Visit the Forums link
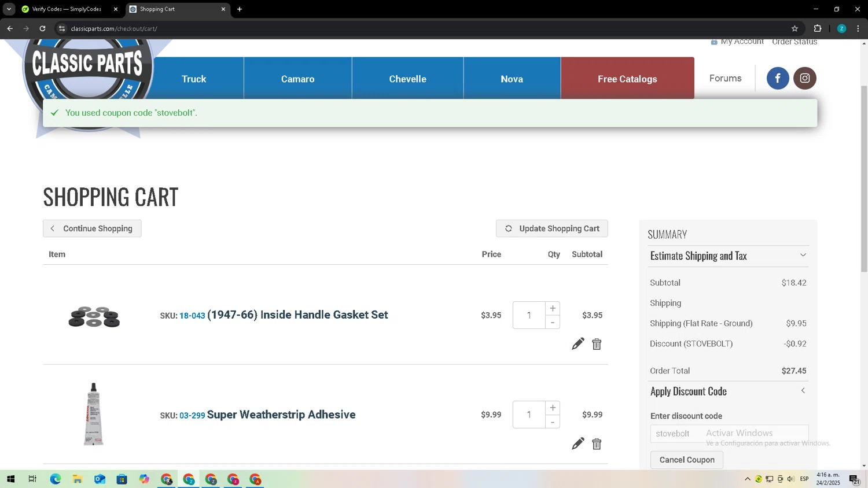Image resolution: width=868 pixels, height=488 pixels. pyautogui.click(x=725, y=78)
